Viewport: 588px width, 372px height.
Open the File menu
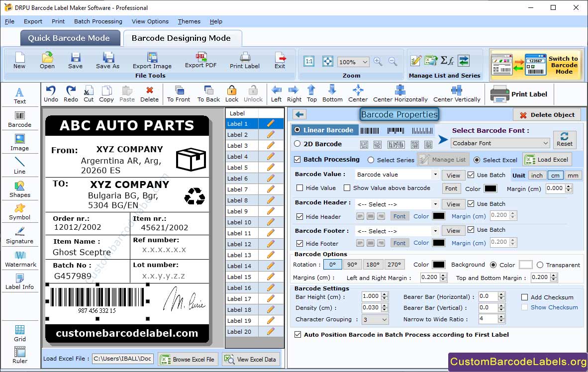coord(9,21)
